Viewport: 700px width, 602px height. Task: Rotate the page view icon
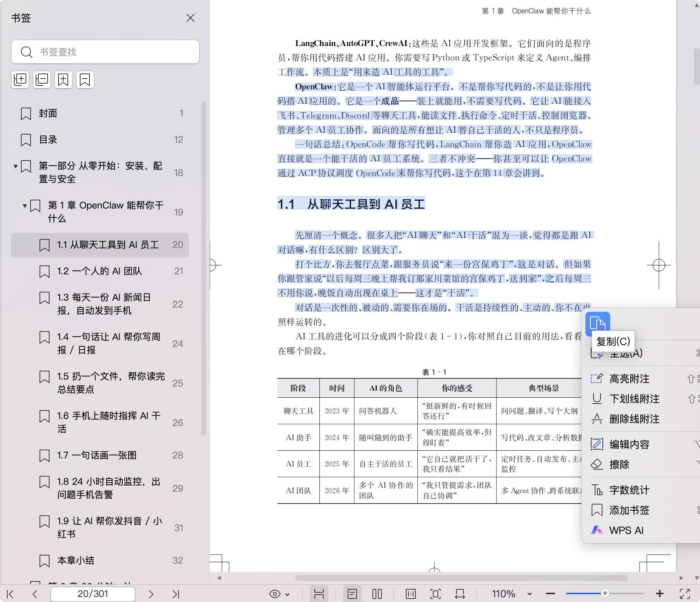[x=460, y=594]
